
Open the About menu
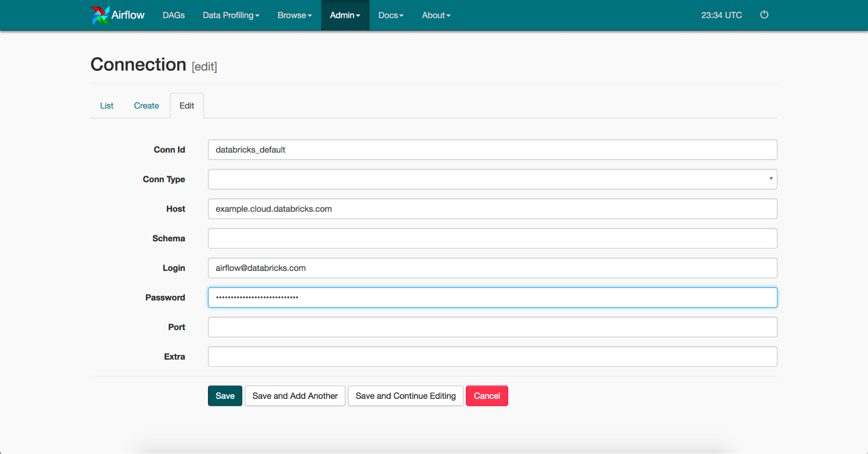point(436,15)
